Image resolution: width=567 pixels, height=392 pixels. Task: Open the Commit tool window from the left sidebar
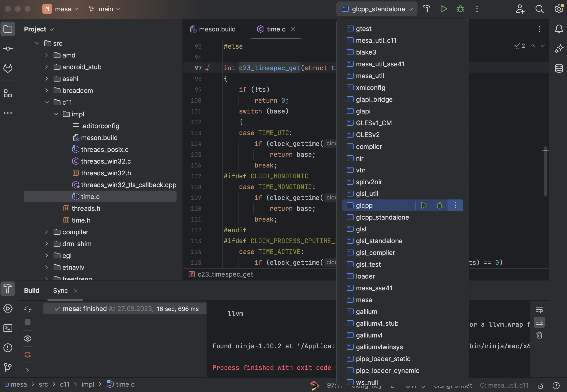[x=8, y=49]
